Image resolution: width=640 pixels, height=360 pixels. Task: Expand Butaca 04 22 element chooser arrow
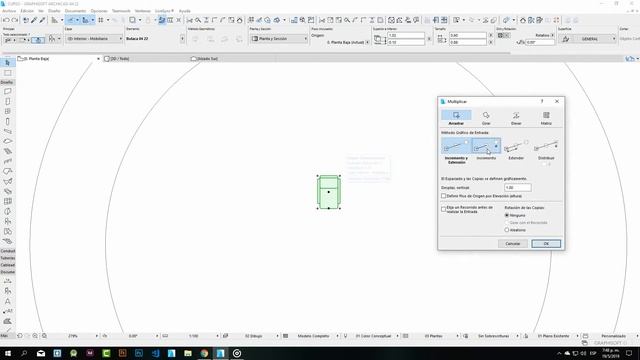click(182, 39)
